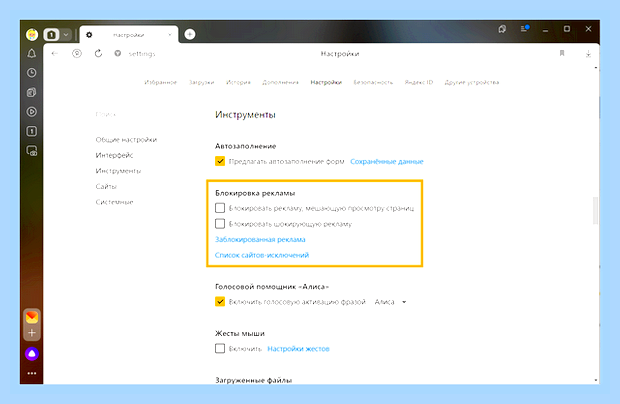
Task: Open the Yandex Mail icon in the sidebar
Action: coord(32,317)
